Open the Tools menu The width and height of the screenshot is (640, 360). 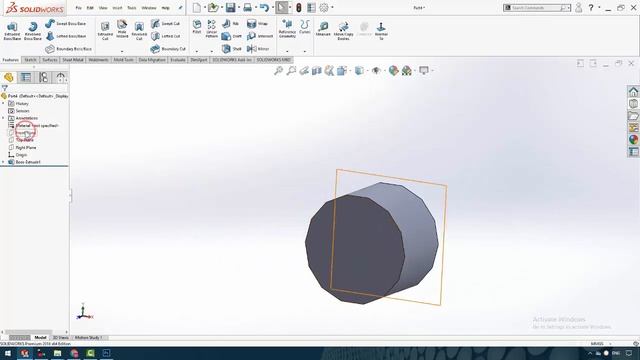(131, 8)
